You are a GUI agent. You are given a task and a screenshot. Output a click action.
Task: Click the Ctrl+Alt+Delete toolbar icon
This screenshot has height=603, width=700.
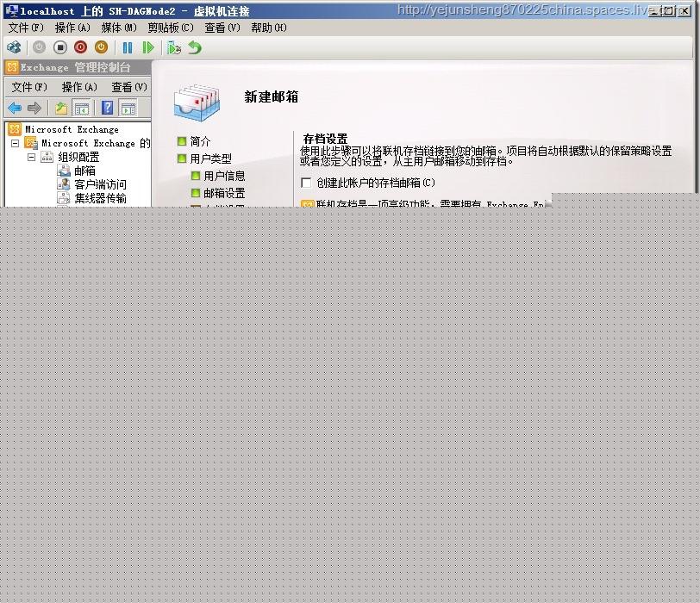click(14, 47)
